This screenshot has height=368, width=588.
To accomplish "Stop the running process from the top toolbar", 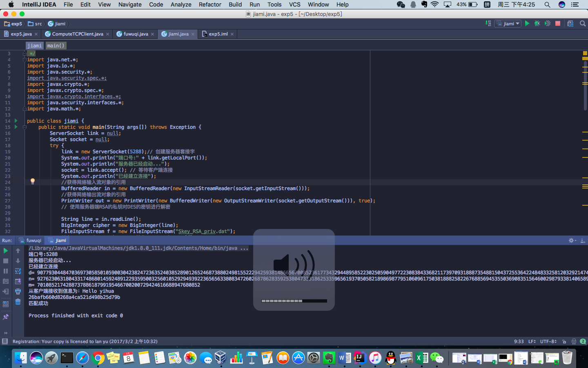I will tap(558, 23).
